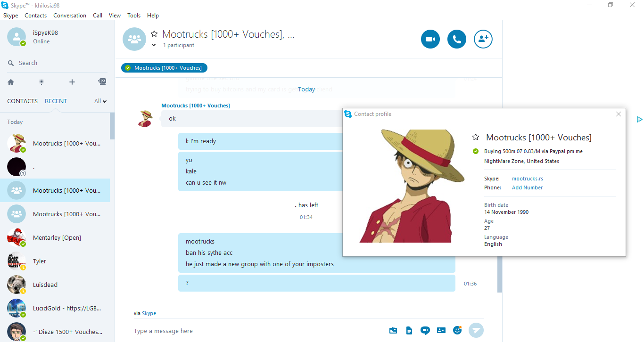The width and height of the screenshot is (644, 342).
Task: Click iSpyeK98 profile avatar
Action: pyautogui.click(x=17, y=37)
